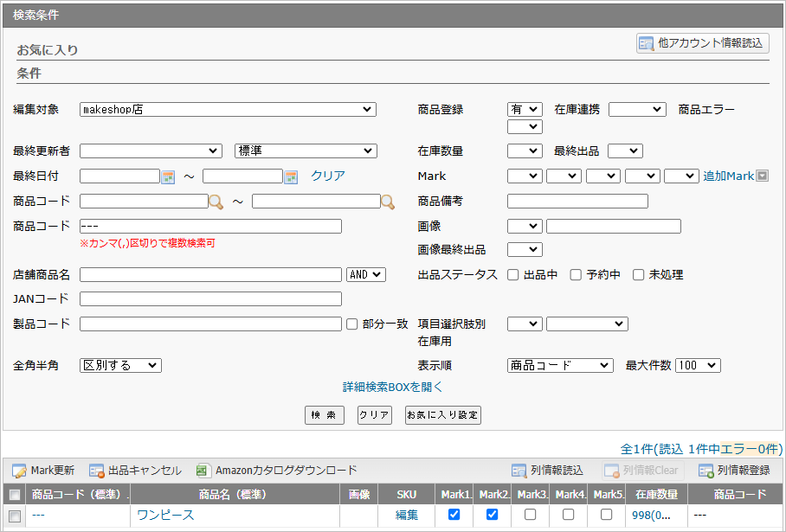
Task: Click magnifier icon of second 商品コード range field
Action: click(388, 202)
